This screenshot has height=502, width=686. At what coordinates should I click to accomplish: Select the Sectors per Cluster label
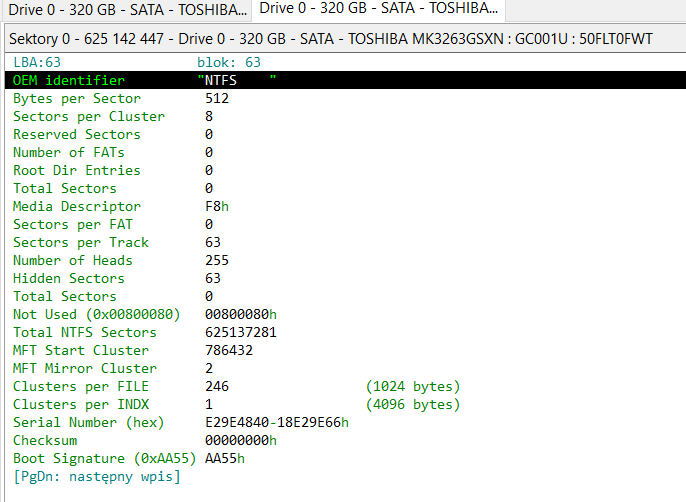(89, 116)
